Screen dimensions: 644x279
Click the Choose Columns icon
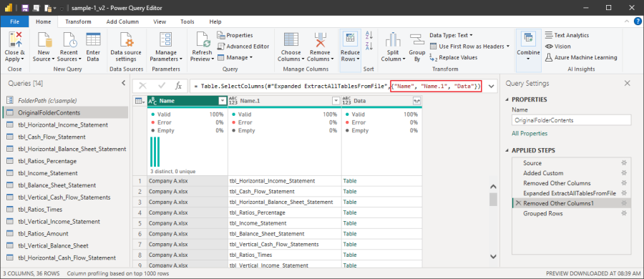click(291, 40)
